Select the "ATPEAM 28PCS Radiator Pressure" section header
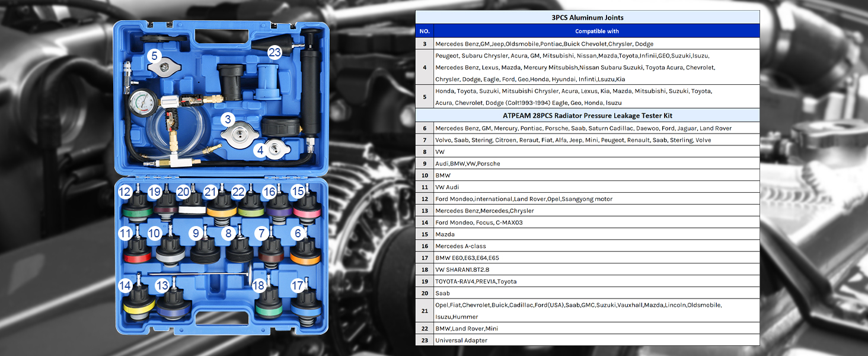The width and height of the screenshot is (868, 356). pos(587,115)
